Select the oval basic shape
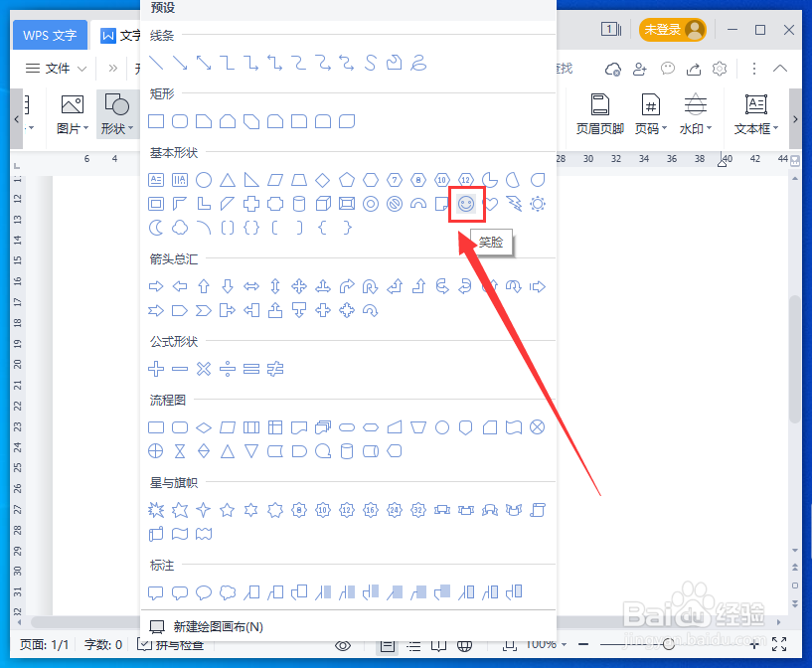 [x=204, y=180]
